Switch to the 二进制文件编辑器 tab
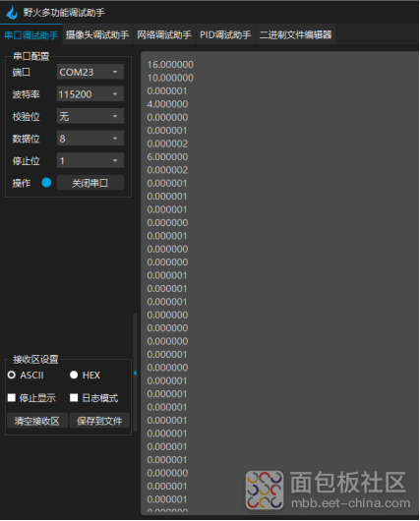Image resolution: width=420 pixels, height=521 pixels. [x=296, y=34]
